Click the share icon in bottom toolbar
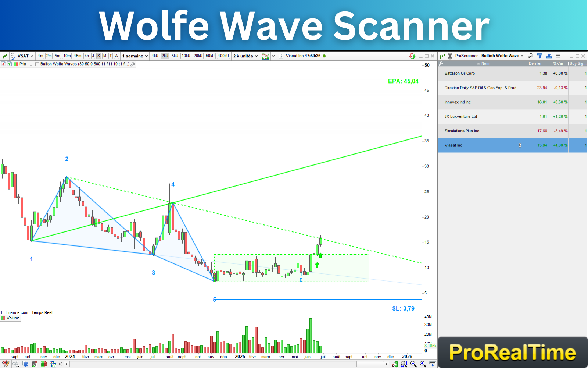 (16, 364)
